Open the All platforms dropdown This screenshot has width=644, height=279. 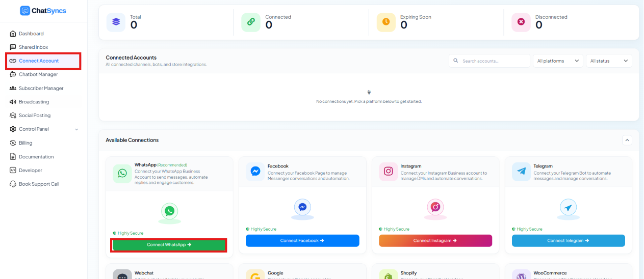(x=558, y=61)
